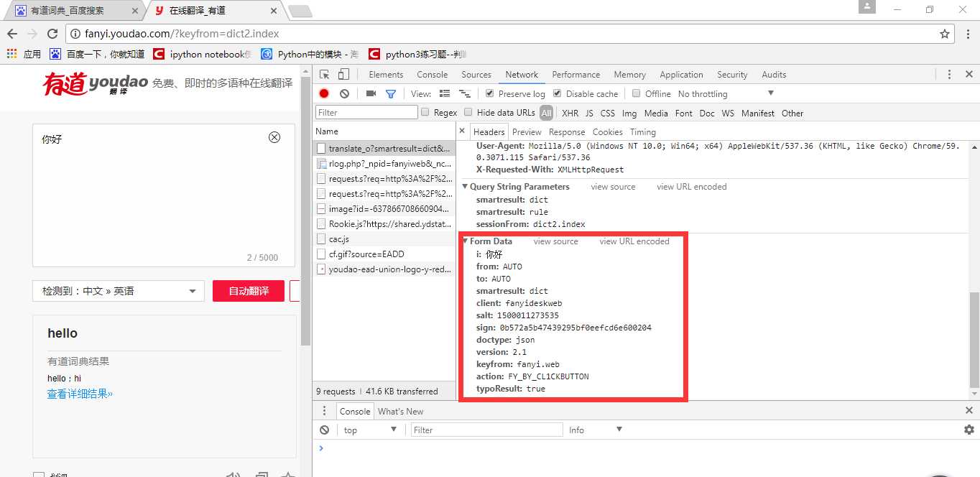The image size is (980, 477).
Task: Uncheck the Disable cache checkbox
Action: pos(557,93)
